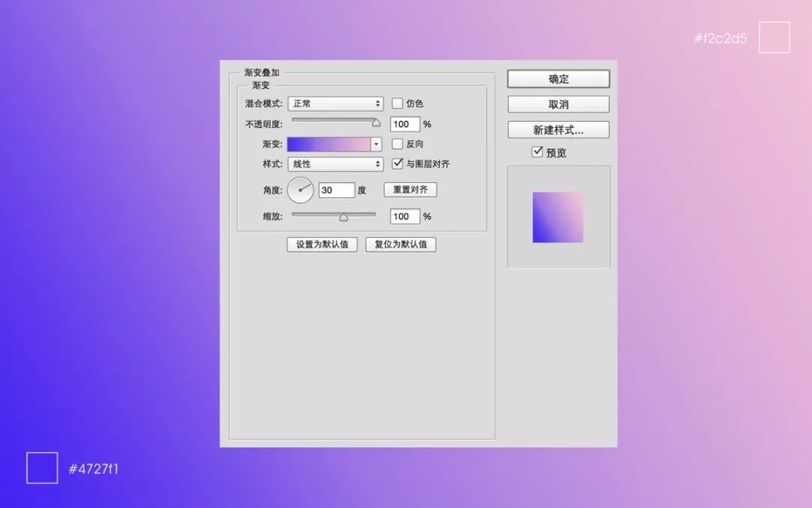Click the 设置为默认值 button
The width and height of the screenshot is (812, 508).
coord(322,245)
